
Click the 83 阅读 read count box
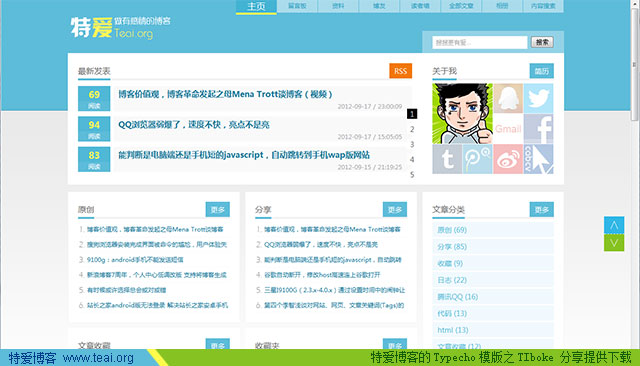click(x=94, y=159)
